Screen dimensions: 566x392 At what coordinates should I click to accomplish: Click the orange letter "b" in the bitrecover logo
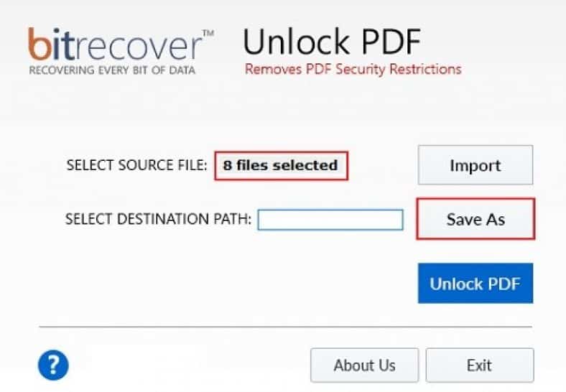[x=39, y=44]
